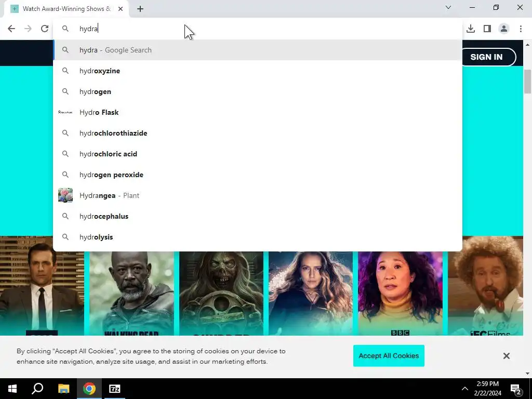
Task: Open the Windows Start menu
Action: tap(12, 389)
